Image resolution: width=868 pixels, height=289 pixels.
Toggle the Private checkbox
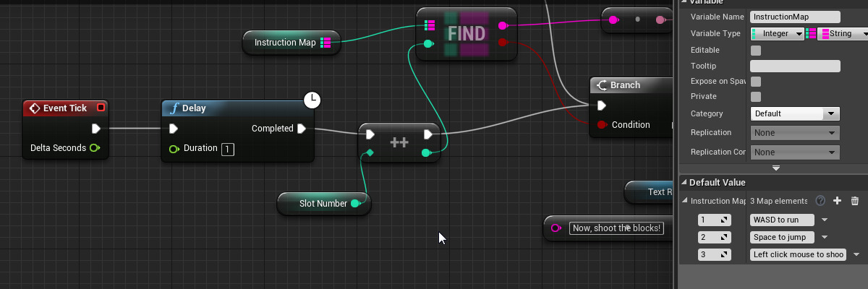point(756,97)
